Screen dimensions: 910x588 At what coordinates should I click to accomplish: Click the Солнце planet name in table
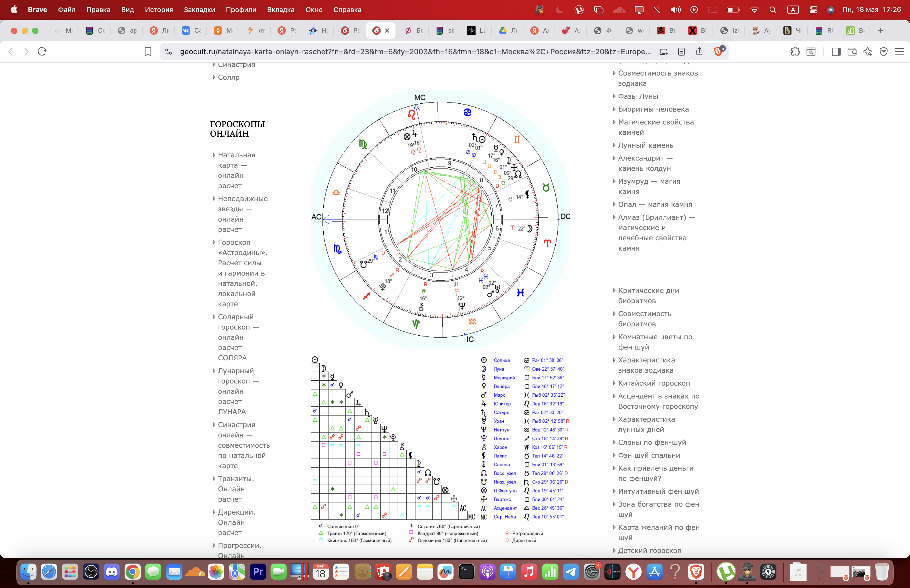501,360
